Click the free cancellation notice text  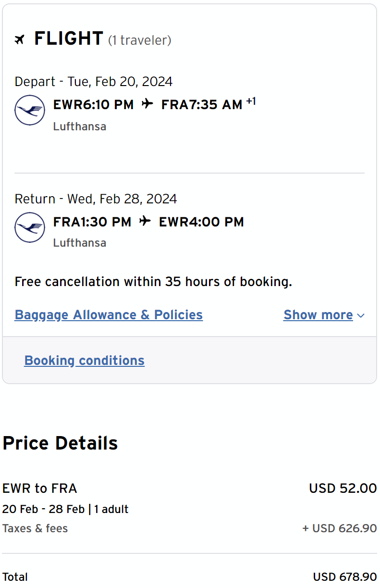153,282
